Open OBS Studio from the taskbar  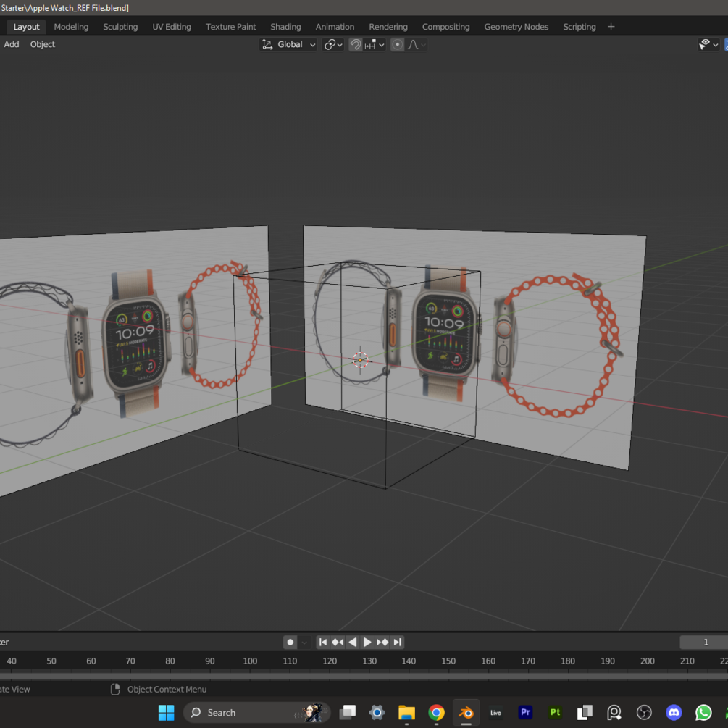point(645,713)
